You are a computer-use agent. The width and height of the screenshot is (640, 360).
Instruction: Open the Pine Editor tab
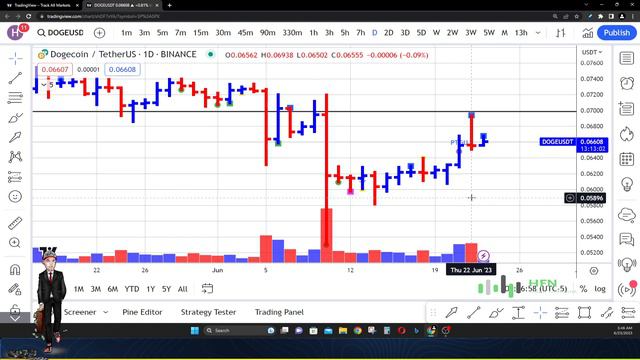(142, 312)
